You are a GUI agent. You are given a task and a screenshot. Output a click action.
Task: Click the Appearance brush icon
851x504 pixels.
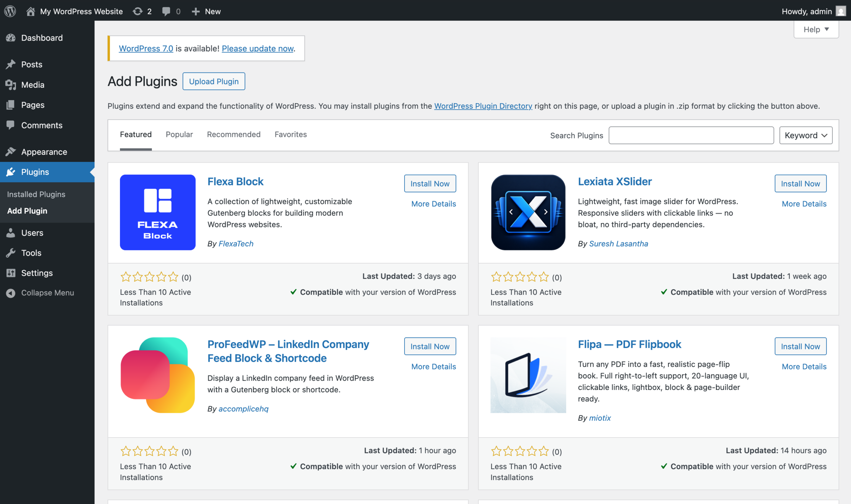pos(11,152)
